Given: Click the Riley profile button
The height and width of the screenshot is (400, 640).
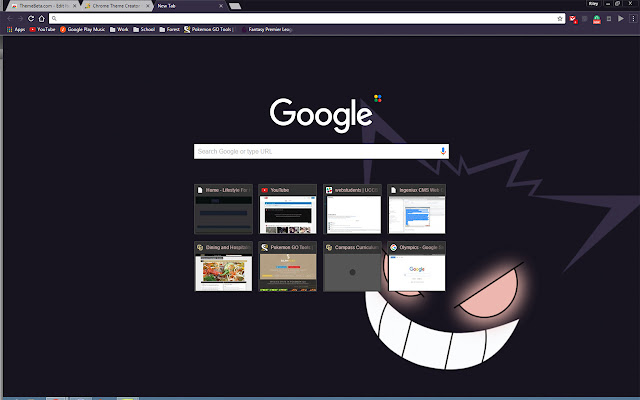Looking at the screenshot, I should (593, 3).
